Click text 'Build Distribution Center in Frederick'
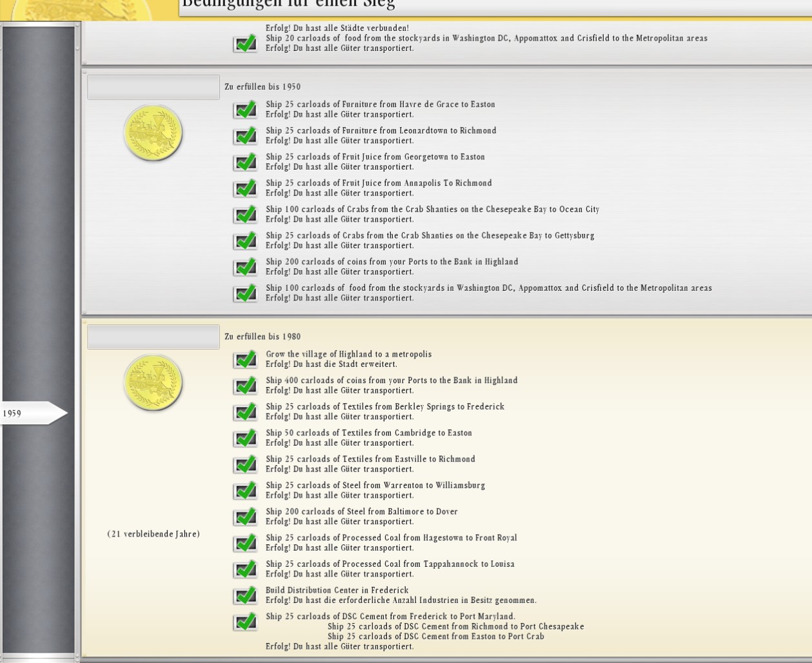This screenshot has height=663, width=812. tap(337, 590)
